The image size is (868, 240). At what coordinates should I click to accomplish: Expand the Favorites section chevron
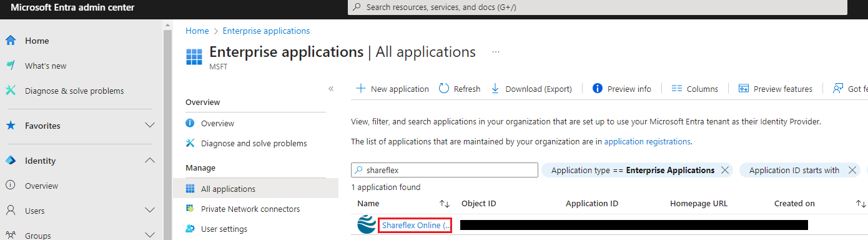coord(150,126)
